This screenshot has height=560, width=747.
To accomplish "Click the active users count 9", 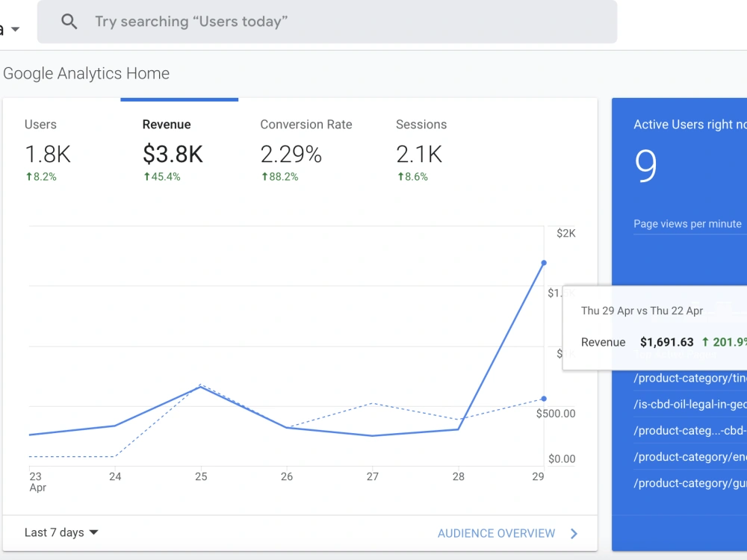I will (646, 165).
